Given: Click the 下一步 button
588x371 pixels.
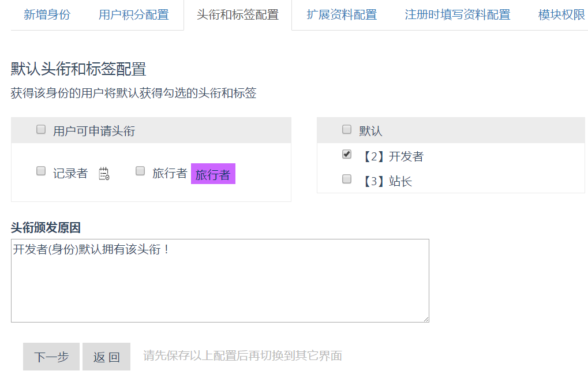Looking at the screenshot, I should click(x=51, y=357).
